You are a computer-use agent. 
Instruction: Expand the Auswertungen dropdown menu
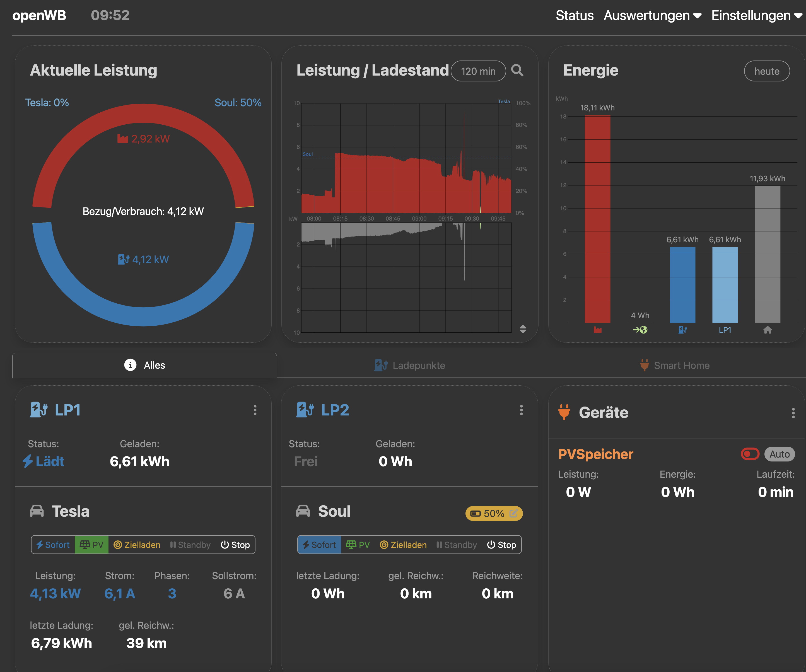(652, 16)
